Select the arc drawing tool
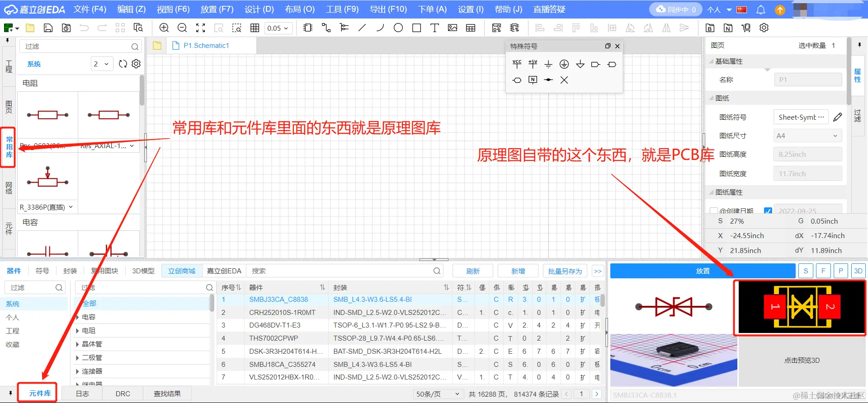Viewport: 868px width, 403px height. 380,28
